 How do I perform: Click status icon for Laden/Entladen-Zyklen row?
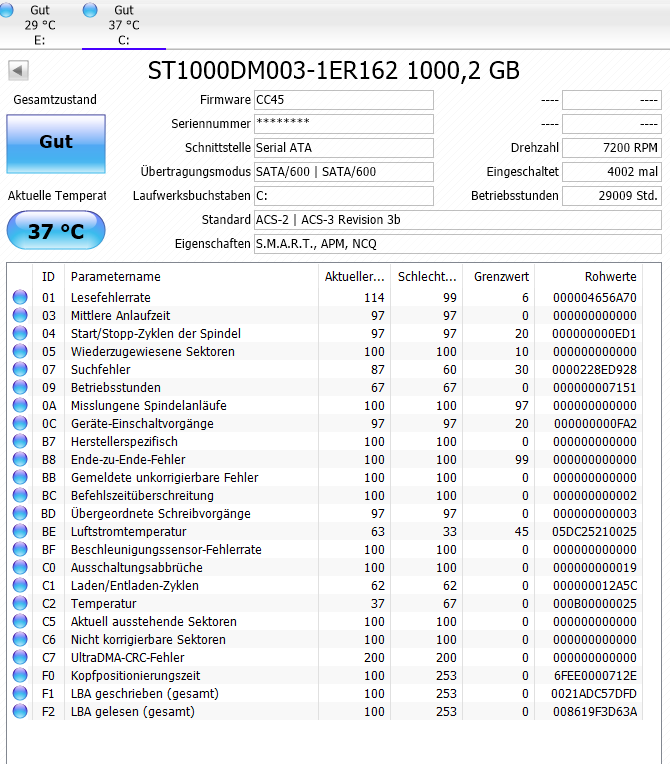point(20,586)
